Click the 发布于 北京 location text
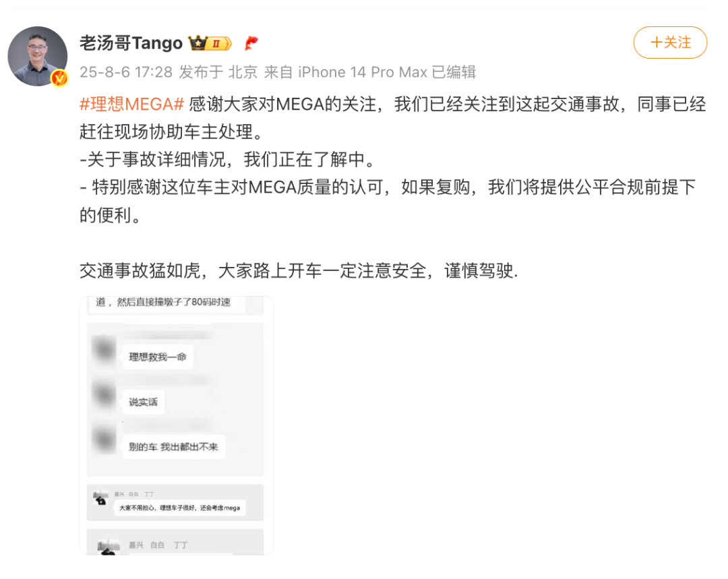This screenshot has width=728, height=579. [x=218, y=72]
